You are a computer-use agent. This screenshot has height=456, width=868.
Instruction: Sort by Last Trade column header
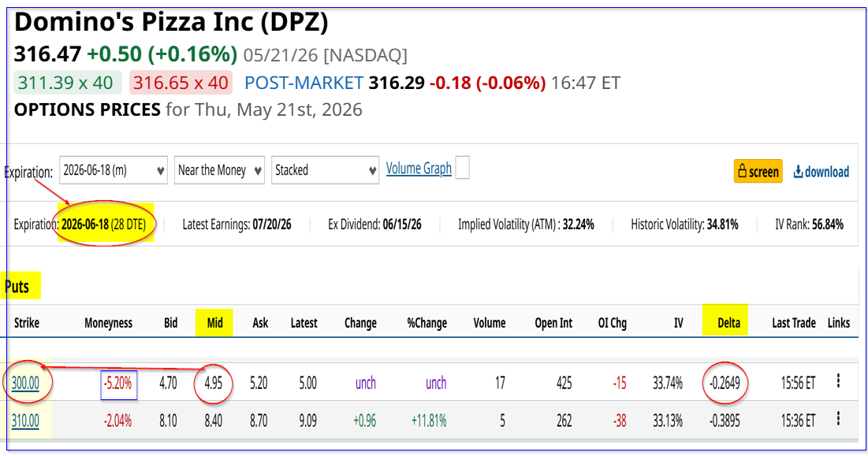(x=794, y=323)
